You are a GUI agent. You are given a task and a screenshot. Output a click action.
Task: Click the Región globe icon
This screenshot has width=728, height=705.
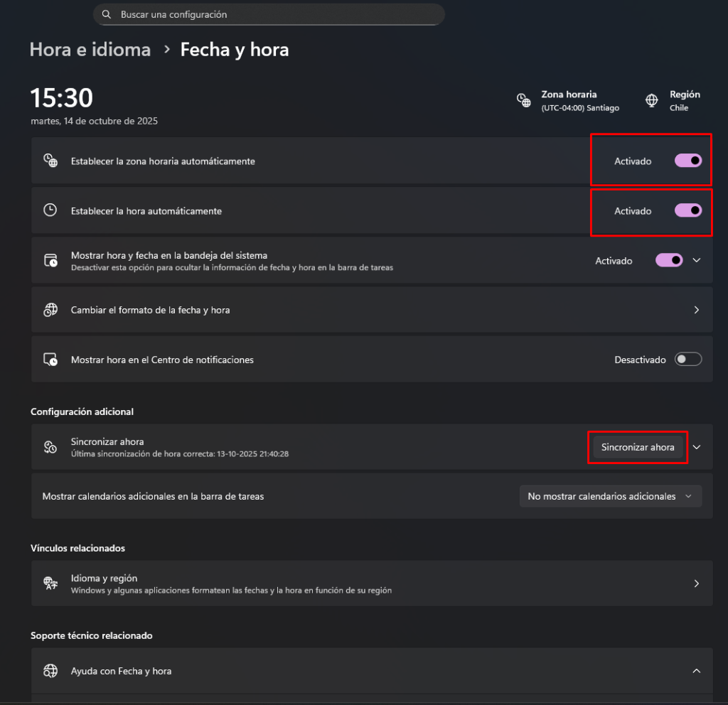(651, 100)
